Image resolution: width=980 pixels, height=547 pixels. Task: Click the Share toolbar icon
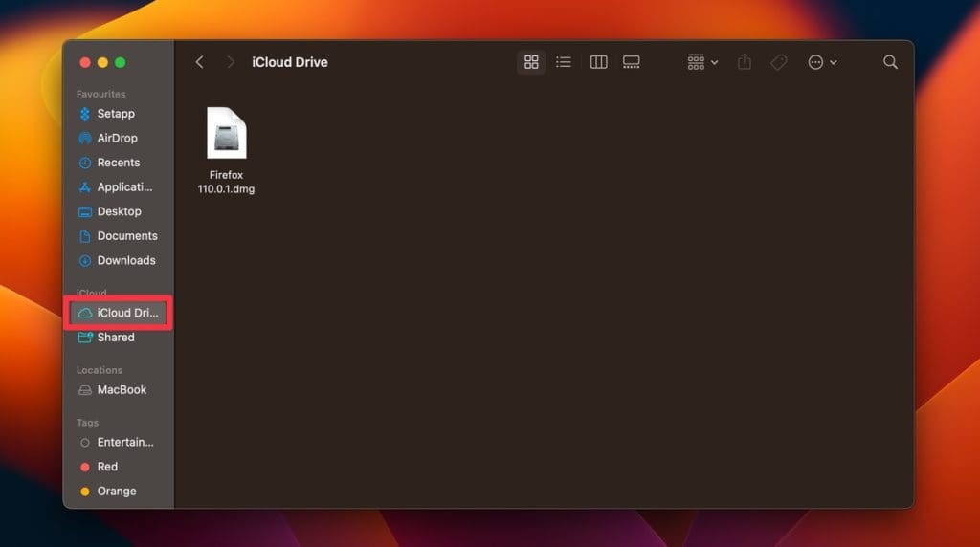point(745,62)
